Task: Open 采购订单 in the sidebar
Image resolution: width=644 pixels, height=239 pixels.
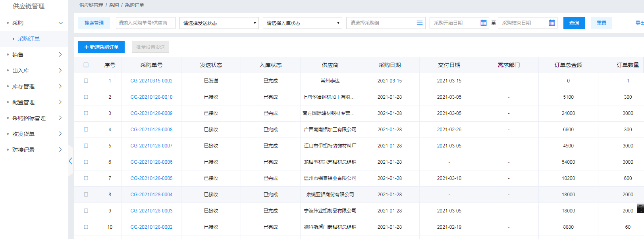Action: point(29,39)
